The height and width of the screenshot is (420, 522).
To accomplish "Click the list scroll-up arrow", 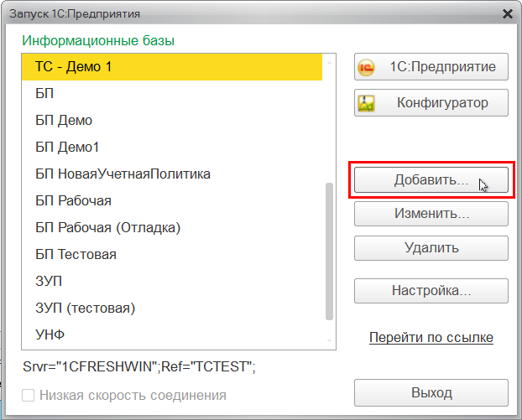I will (x=329, y=62).
